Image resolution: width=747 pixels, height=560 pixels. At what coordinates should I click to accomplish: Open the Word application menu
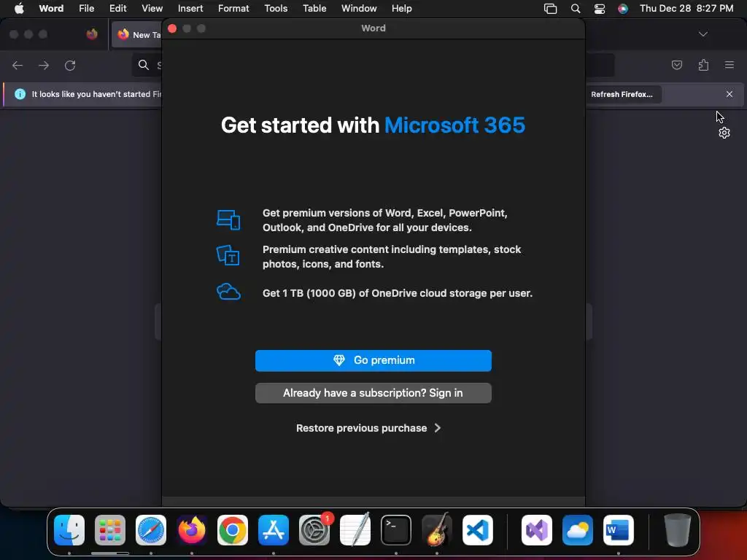51,9
